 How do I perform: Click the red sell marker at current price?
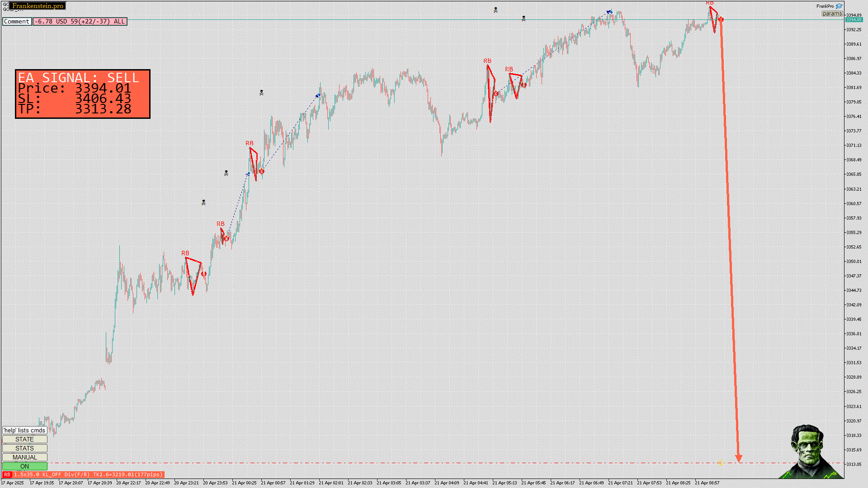coord(721,19)
